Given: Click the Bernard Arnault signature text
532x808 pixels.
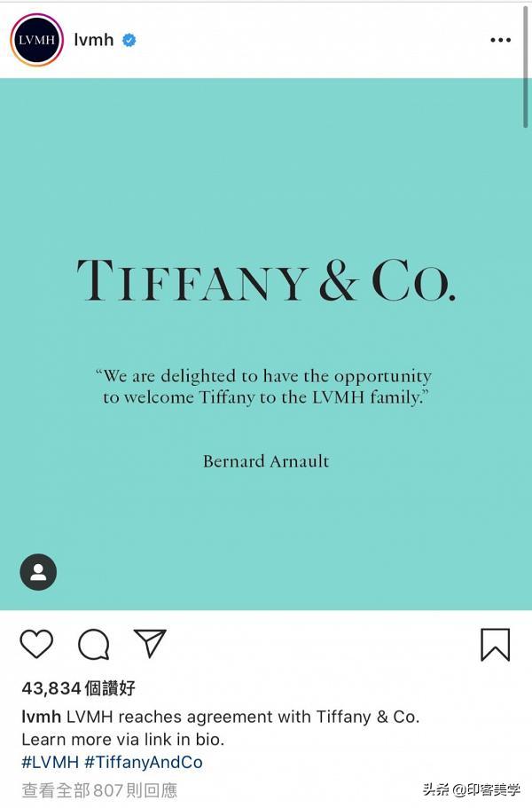Looking at the screenshot, I should (x=266, y=461).
